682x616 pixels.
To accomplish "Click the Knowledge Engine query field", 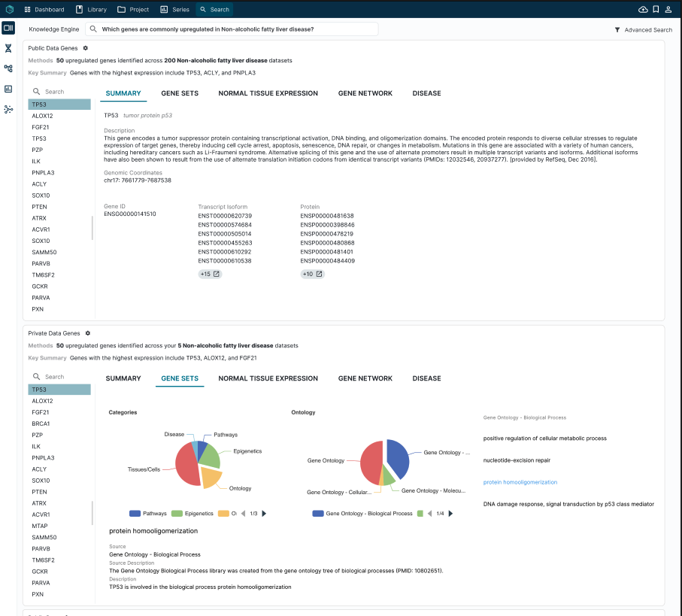I will click(x=232, y=29).
